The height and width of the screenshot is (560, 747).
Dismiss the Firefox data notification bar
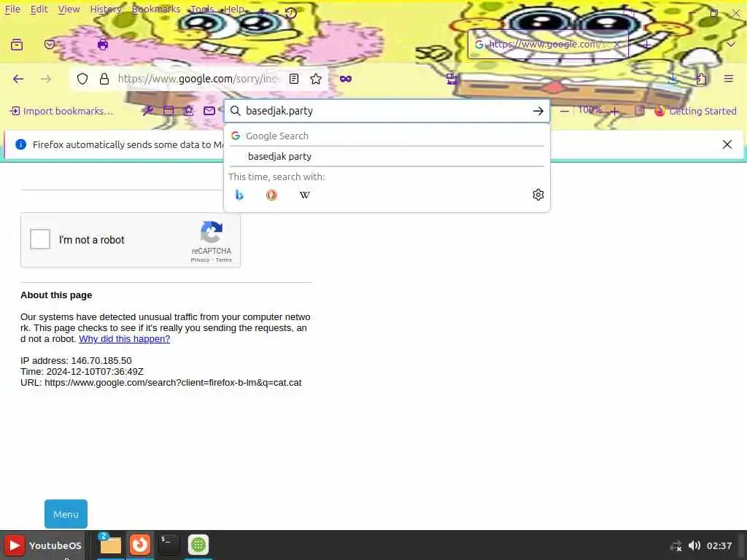tap(727, 144)
